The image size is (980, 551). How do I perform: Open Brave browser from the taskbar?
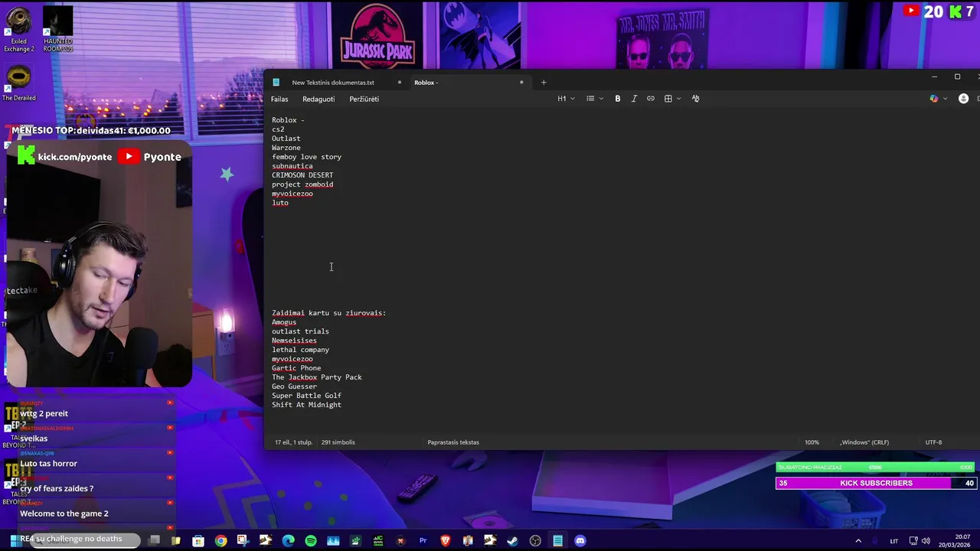[x=446, y=541]
